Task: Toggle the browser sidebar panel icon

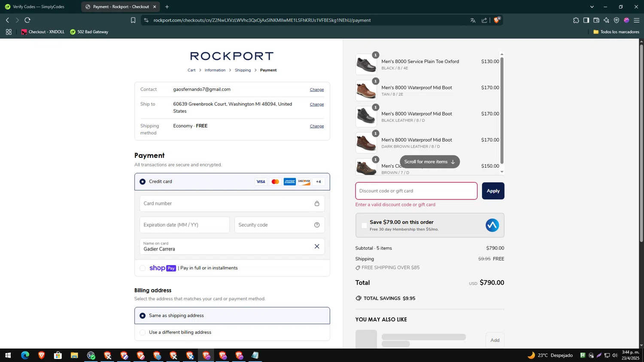Action: coord(586,20)
